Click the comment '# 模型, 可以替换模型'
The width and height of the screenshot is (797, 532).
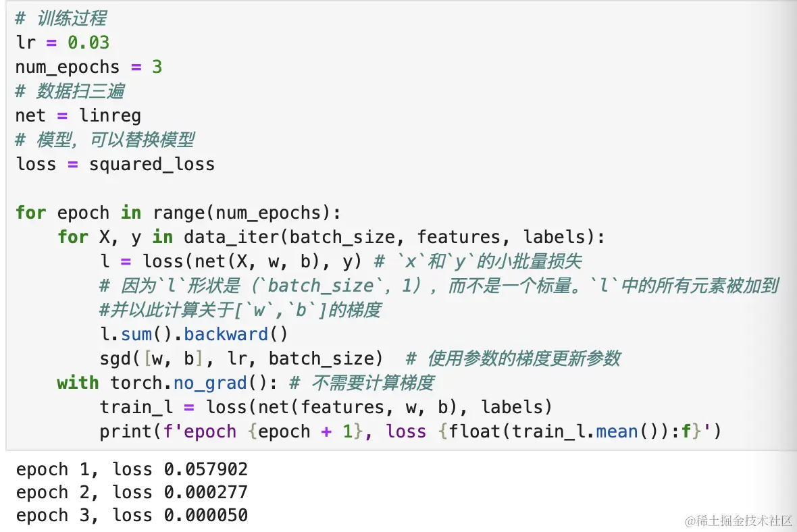click(x=105, y=140)
